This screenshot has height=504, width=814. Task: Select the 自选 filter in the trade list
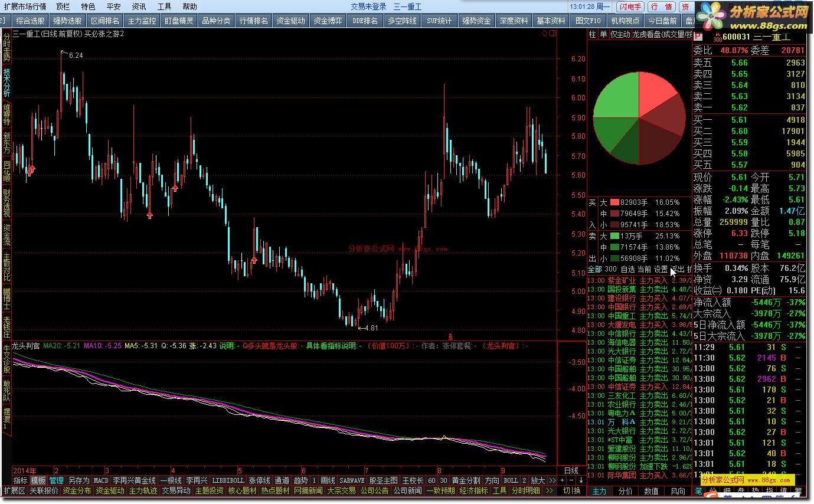[x=627, y=269]
